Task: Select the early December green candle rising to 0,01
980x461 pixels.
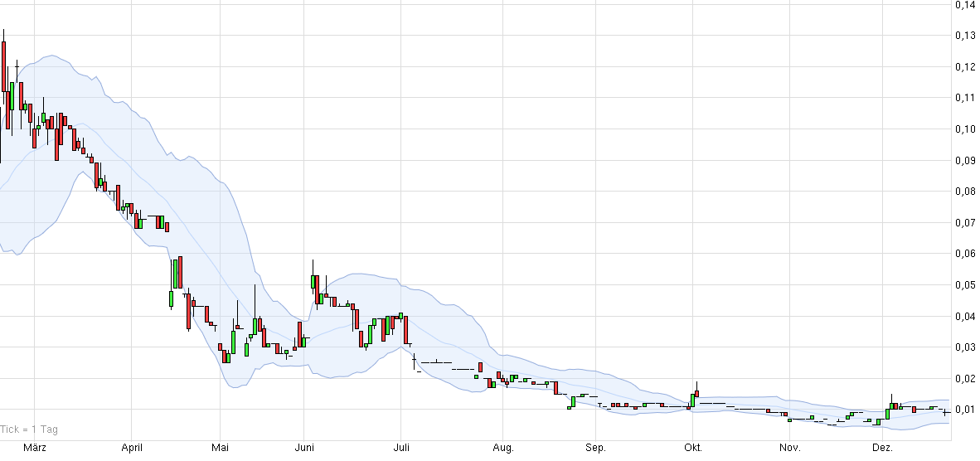Action: (x=887, y=414)
